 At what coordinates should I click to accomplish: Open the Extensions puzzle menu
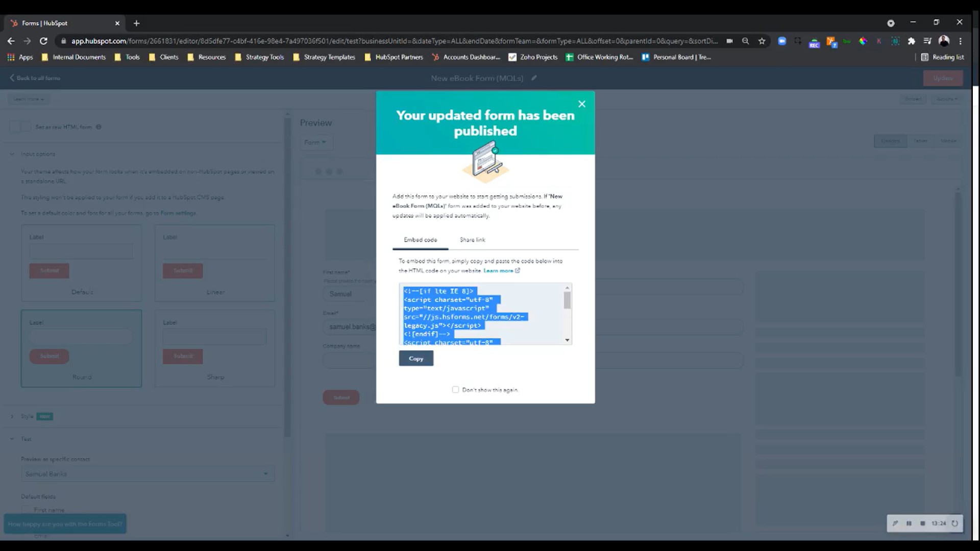912,41
